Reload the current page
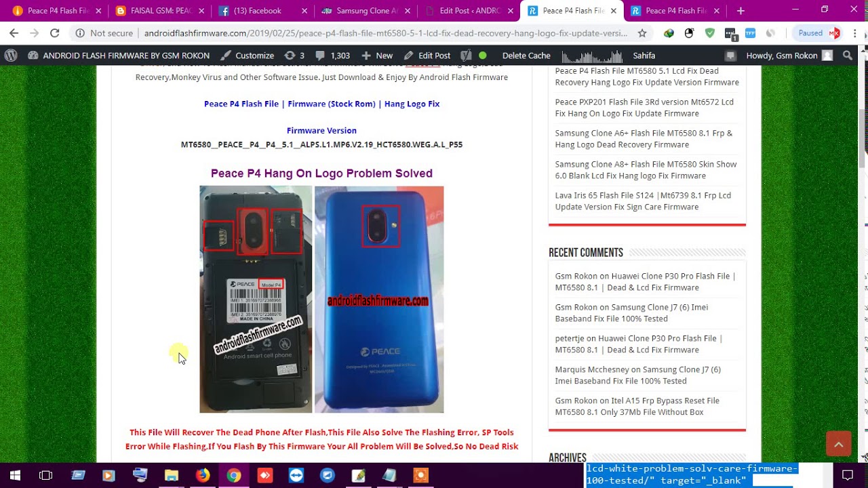Viewport: 868px width, 488px height. 54,33
